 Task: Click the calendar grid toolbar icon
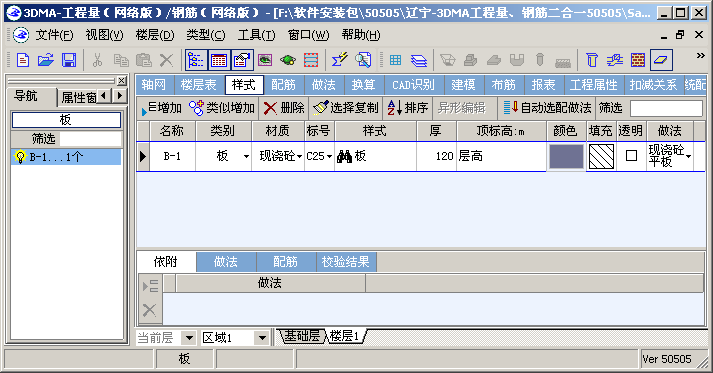pyautogui.click(x=219, y=60)
